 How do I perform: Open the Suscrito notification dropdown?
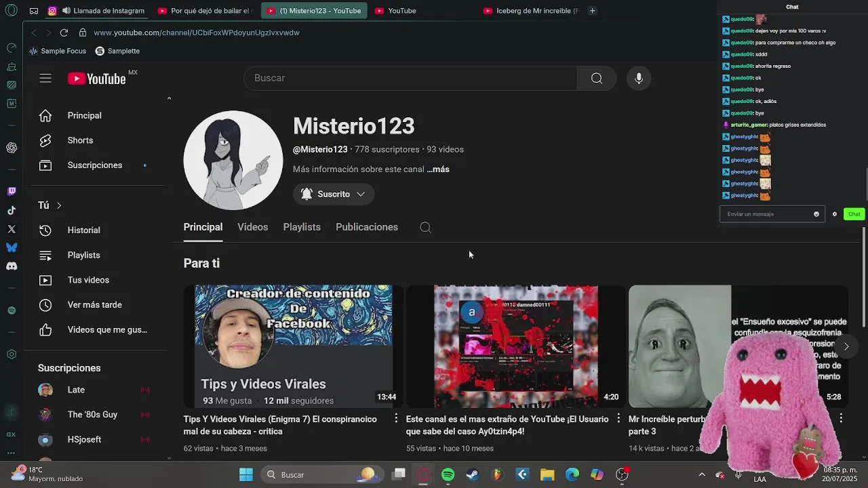(x=334, y=195)
